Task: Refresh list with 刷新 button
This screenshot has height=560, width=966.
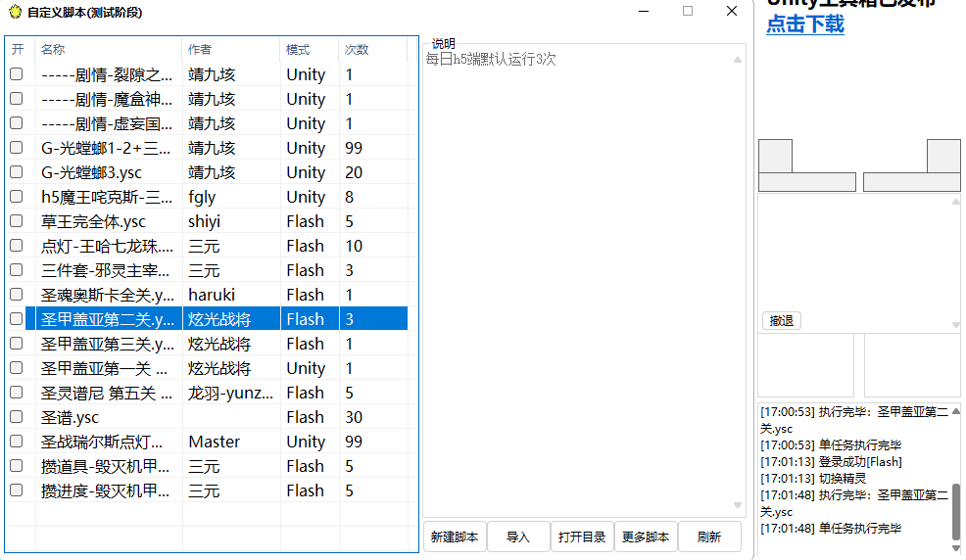Action: point(709,537)
